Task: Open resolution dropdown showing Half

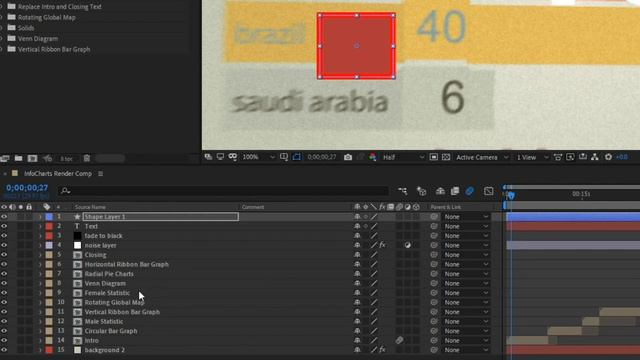Action: (x=403, y=157)
